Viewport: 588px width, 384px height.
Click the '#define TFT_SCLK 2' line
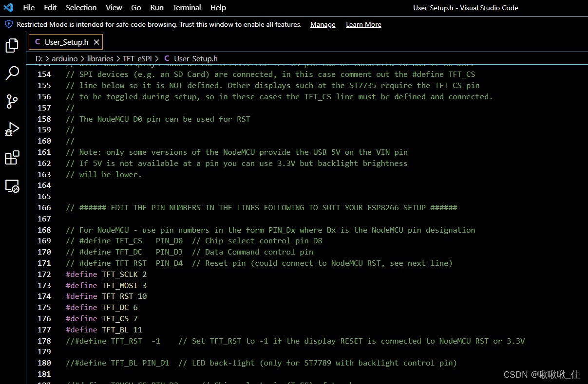click(x=106, y=274)
